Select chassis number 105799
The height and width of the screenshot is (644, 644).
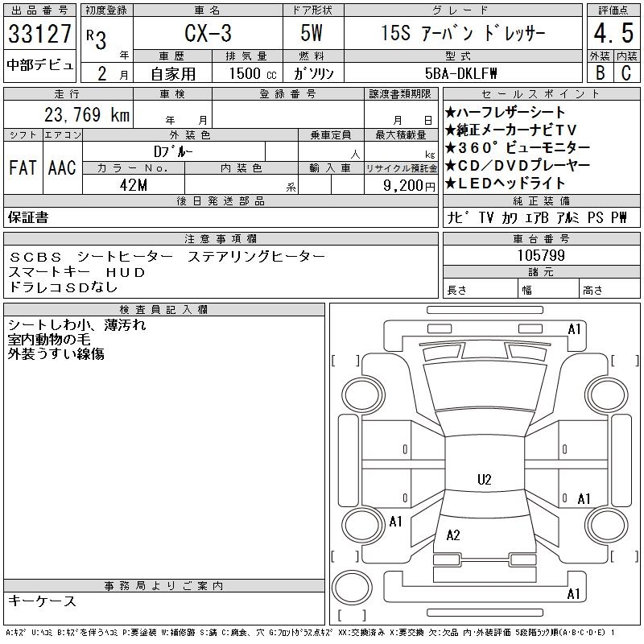tap(541, 255)
